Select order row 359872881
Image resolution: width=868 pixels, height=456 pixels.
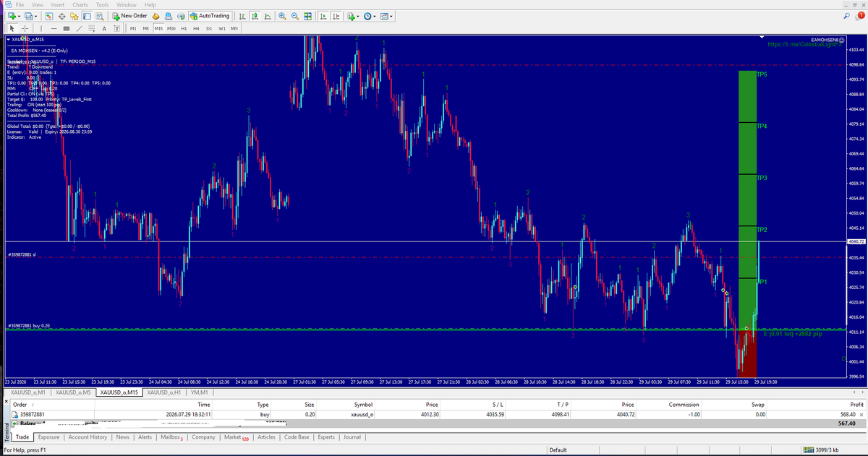pos(436,415)
